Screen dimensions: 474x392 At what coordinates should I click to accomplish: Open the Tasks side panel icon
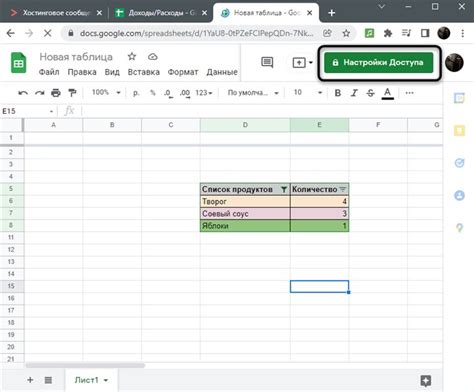click(459, 163)
